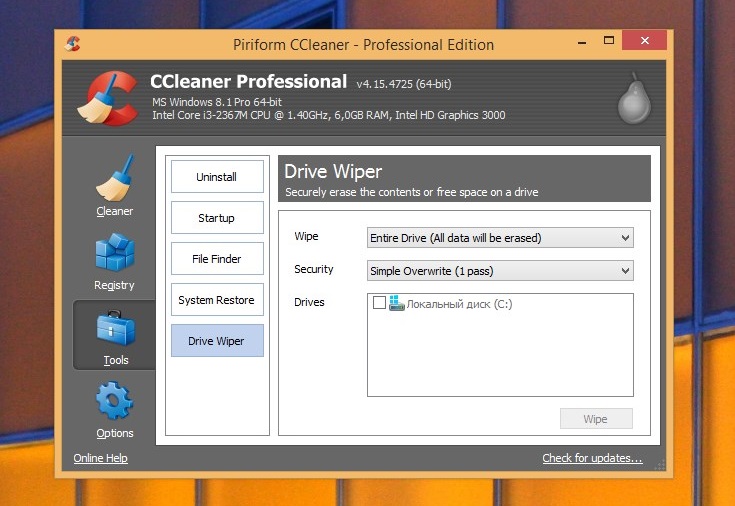Open the System Restore tab
The image size is (735, 506).
coord(216,300)
